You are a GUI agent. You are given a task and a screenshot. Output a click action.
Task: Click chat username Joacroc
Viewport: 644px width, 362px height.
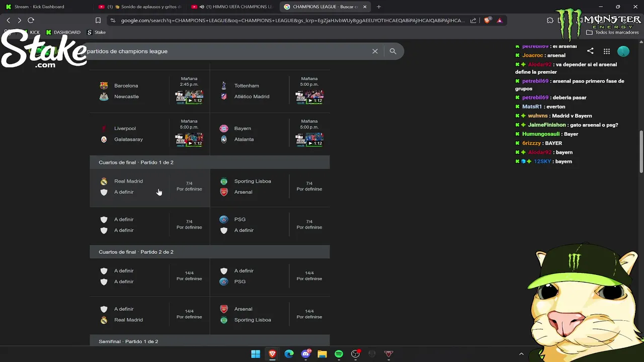click(532, 55)
